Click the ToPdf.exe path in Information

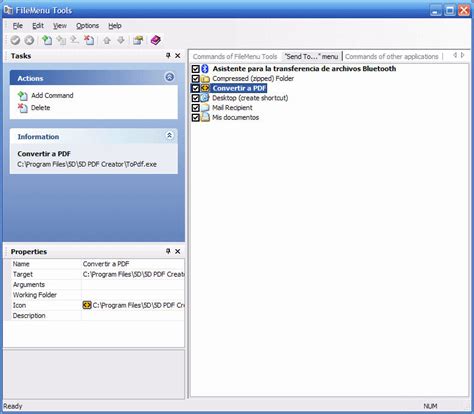click(x=87, y=164)
